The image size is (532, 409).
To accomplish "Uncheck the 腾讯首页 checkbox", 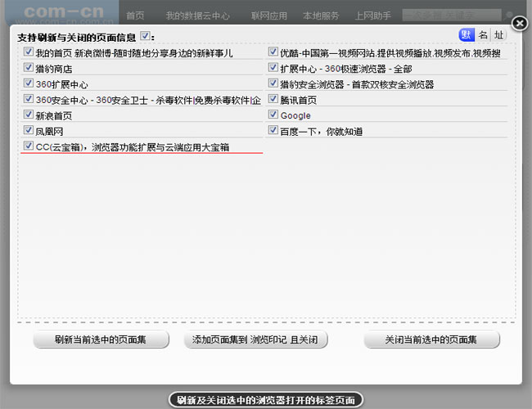I will [x=273, y=98].
